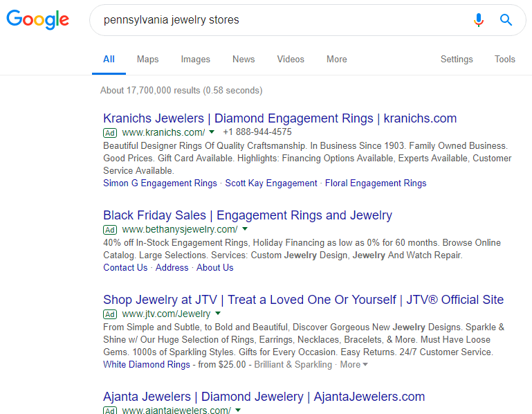532x414 pixels.
Task: Open Simon G Engagement Rings sitelink
Action: click(160, 183)
